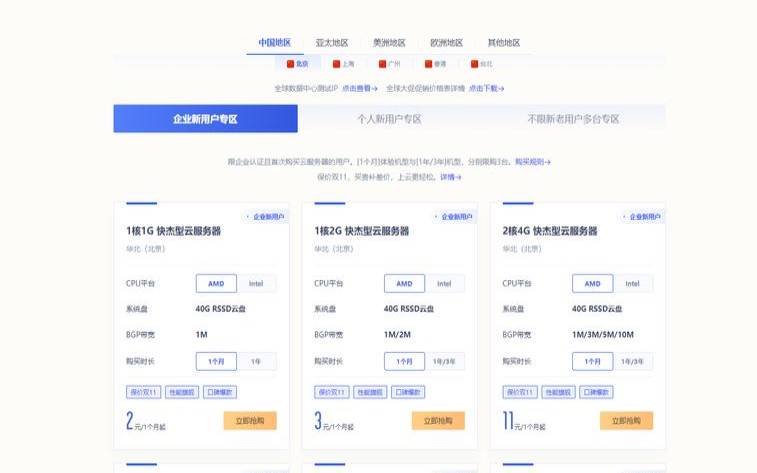Choose the fourth city option 香港
757x473 pixels.
(435, 64)
